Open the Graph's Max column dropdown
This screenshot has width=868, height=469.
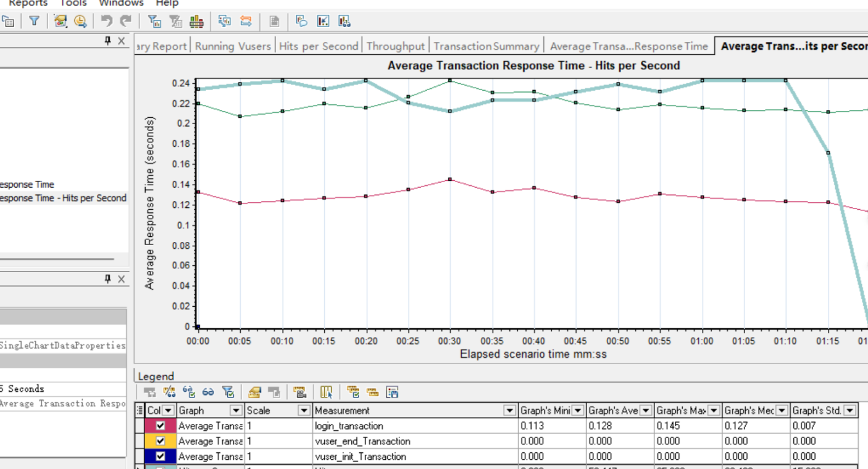tap(714, 410)
